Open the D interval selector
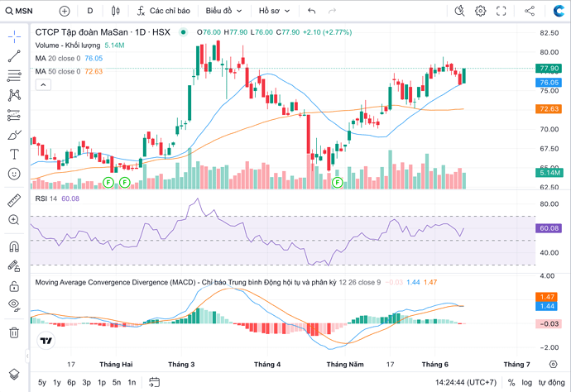Screen dimensions: 571x392 click(x=90, y=11)
